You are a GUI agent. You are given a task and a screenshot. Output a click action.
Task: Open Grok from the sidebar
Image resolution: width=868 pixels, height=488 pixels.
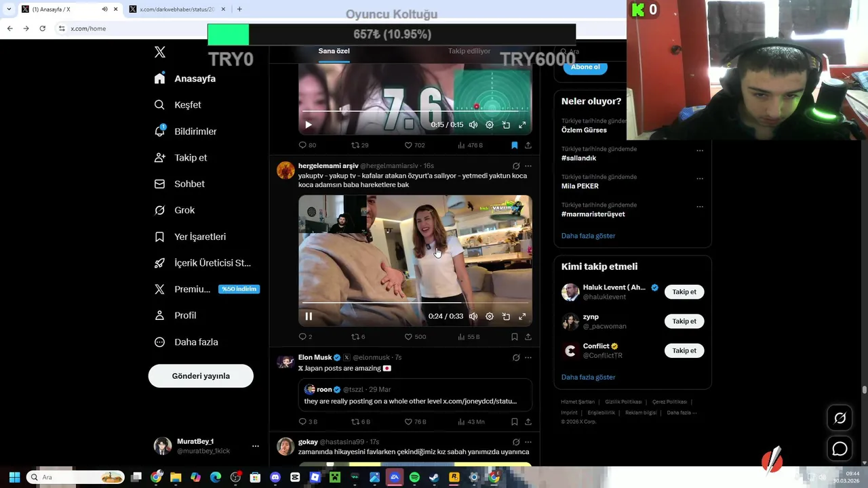pyautogui.click(x=174, y=210)
